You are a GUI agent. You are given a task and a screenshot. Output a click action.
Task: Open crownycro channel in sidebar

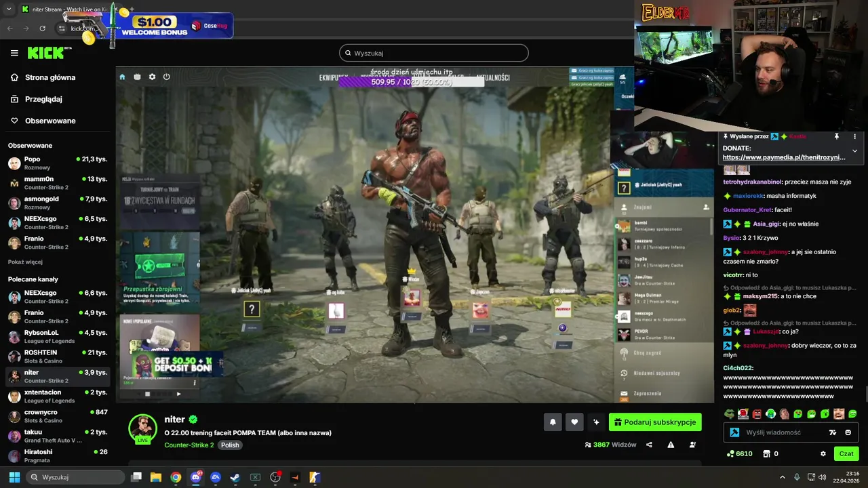click(x=58, y=415)
